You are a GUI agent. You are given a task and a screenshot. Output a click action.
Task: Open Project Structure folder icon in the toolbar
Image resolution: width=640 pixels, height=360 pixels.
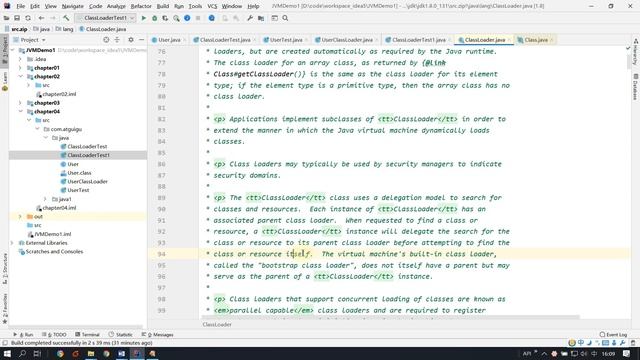tap(261, 18)
